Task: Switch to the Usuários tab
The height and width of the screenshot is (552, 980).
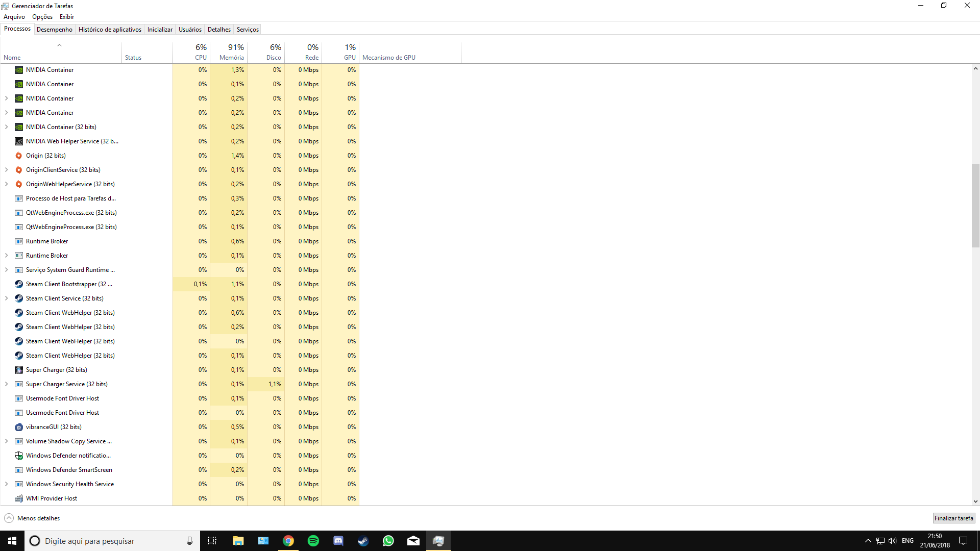Action: (190, 30)
